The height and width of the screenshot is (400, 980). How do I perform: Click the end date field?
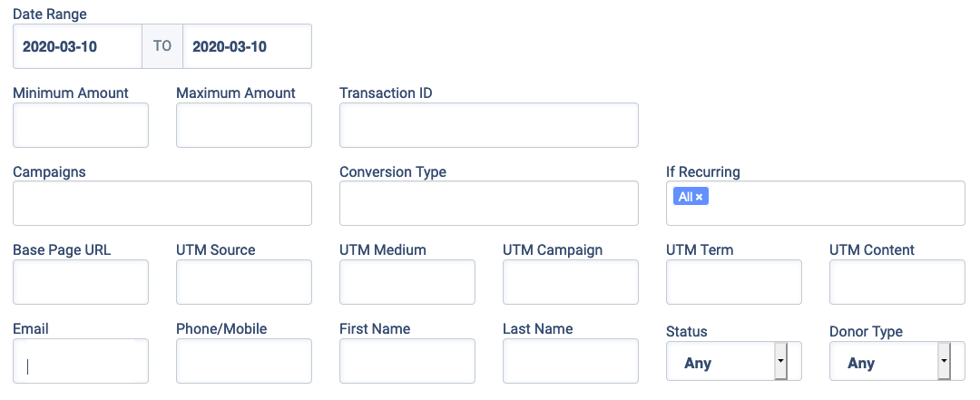click(x=247, y=46)
